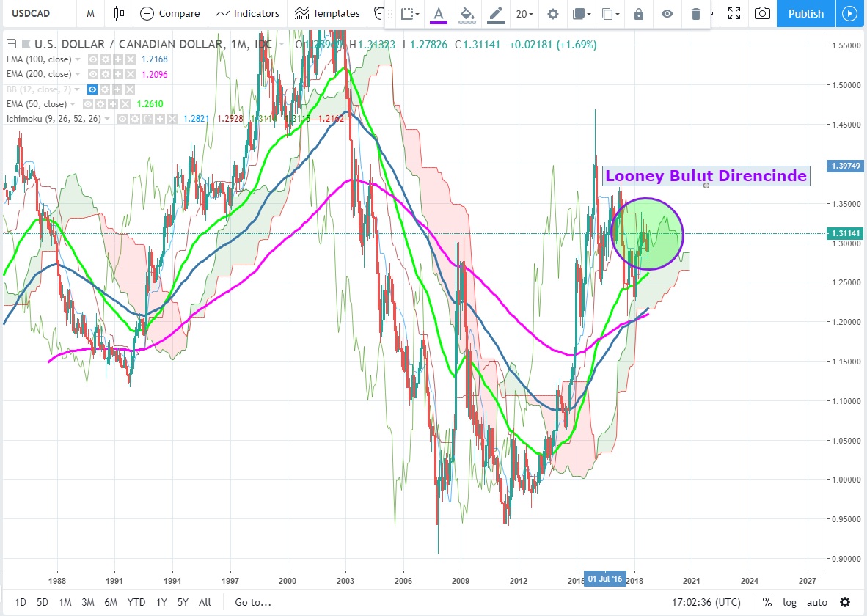Select the 5Y time range

[x=183, y=602]
